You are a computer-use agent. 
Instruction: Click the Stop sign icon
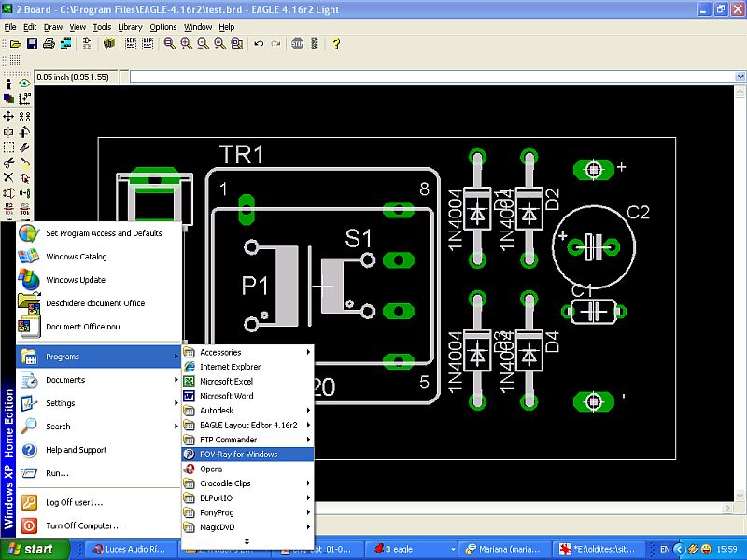pyautogui.click(x=297, y=44)
